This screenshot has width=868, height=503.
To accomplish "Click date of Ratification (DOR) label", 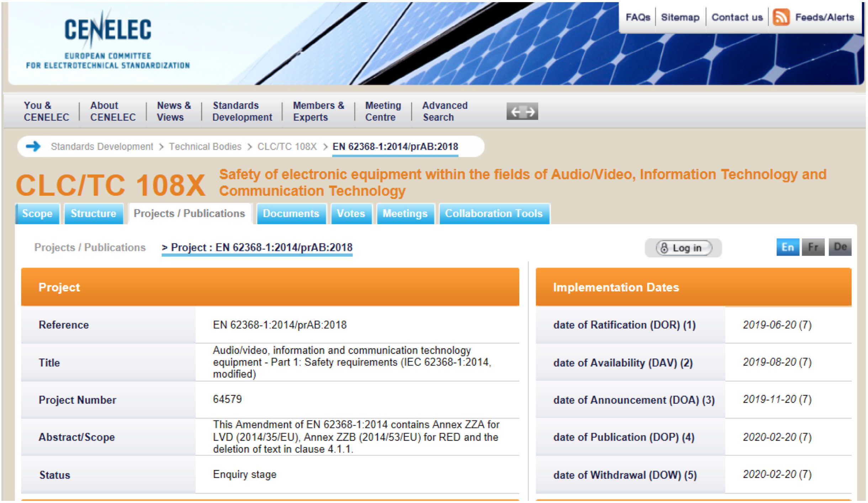I will 624,325.
